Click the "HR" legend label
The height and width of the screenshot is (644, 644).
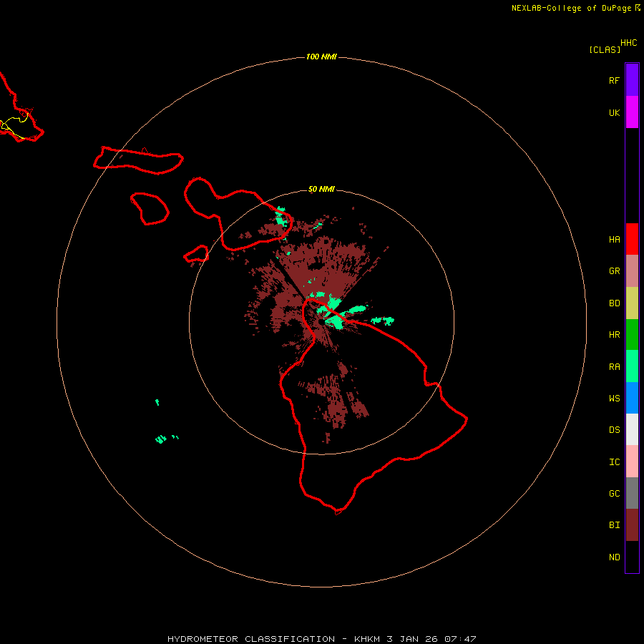[x=614, y=334]
